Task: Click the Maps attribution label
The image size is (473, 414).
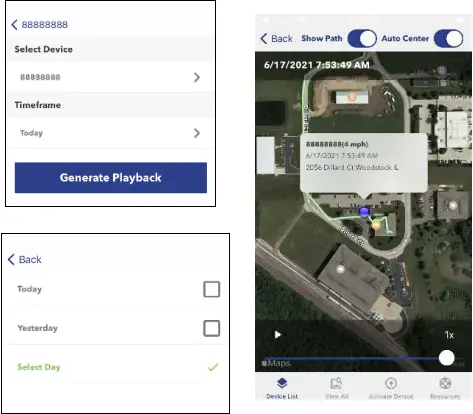Action: click(276, 363)
